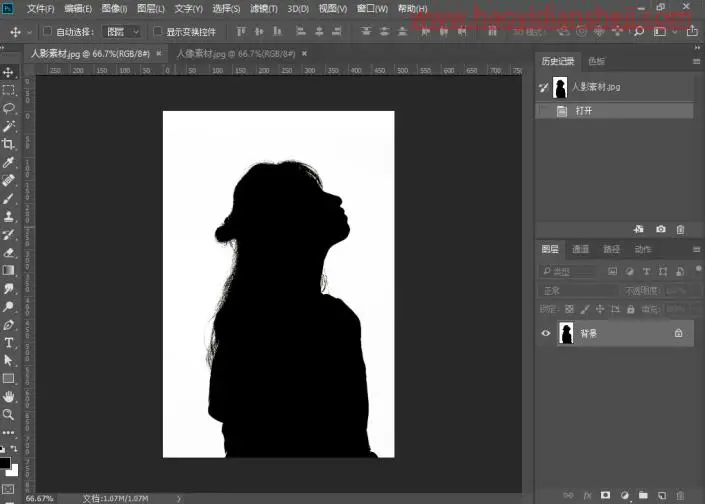Open the Filter menu
Viewport: 705px width, 504px height.
(263, 9)
